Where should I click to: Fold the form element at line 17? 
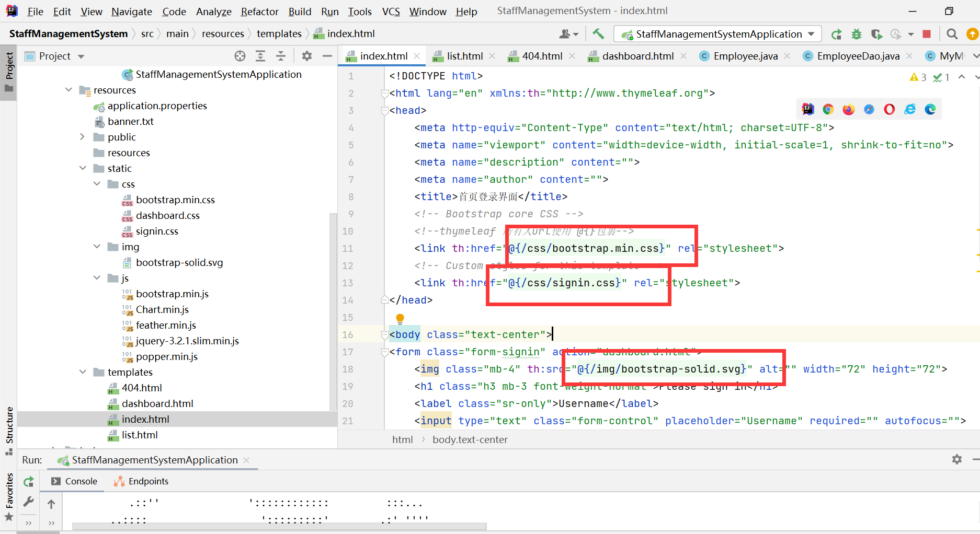(385, 352)
